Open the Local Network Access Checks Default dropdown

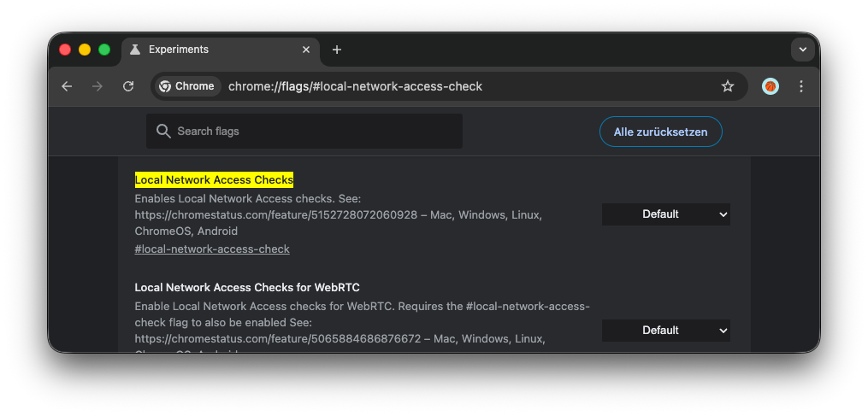pos(665,214)
